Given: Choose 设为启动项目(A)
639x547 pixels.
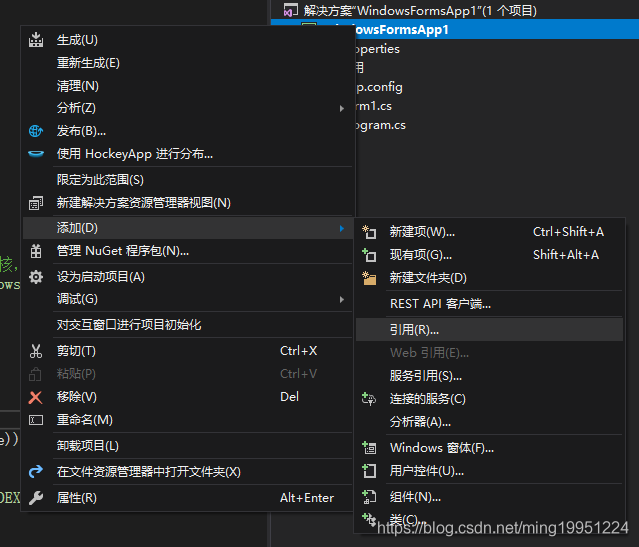Looking at the screenshot, I should coord(187,277).
